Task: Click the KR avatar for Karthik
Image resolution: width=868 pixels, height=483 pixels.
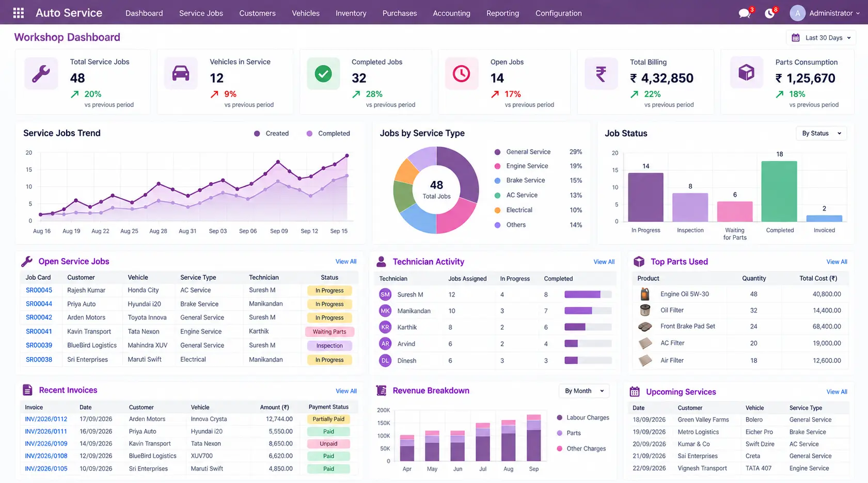Action: [385, 327]
